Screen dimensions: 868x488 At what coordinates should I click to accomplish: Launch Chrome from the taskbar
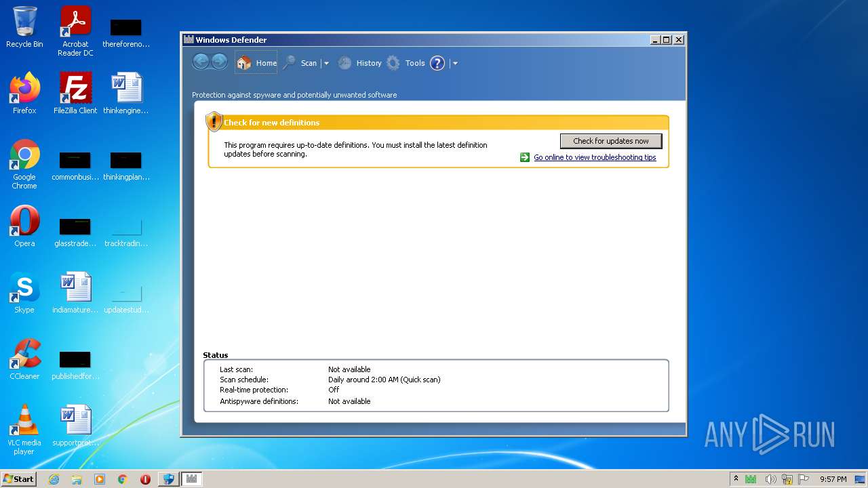123,479
